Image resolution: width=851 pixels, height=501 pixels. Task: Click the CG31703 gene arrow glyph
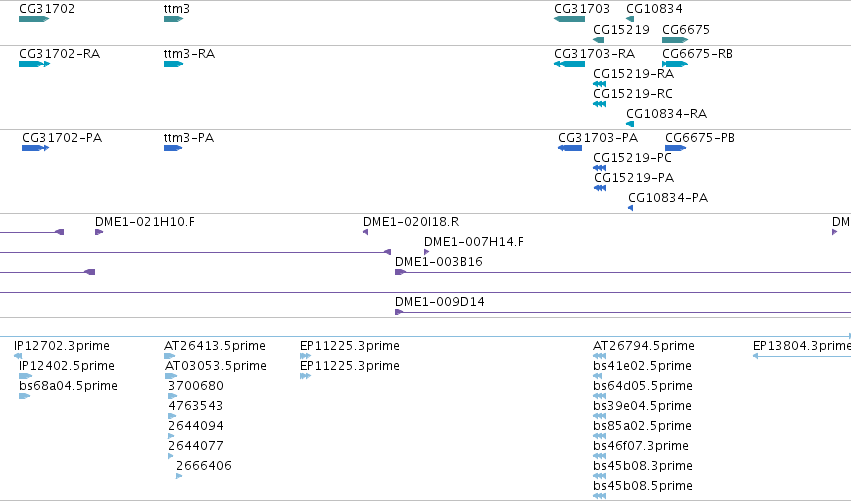point(569,19)
